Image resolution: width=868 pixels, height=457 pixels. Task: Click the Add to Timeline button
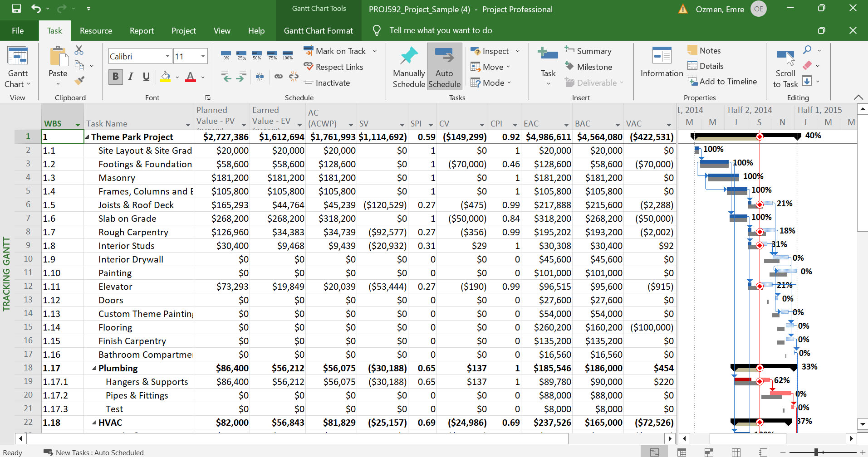pos(722,82)
